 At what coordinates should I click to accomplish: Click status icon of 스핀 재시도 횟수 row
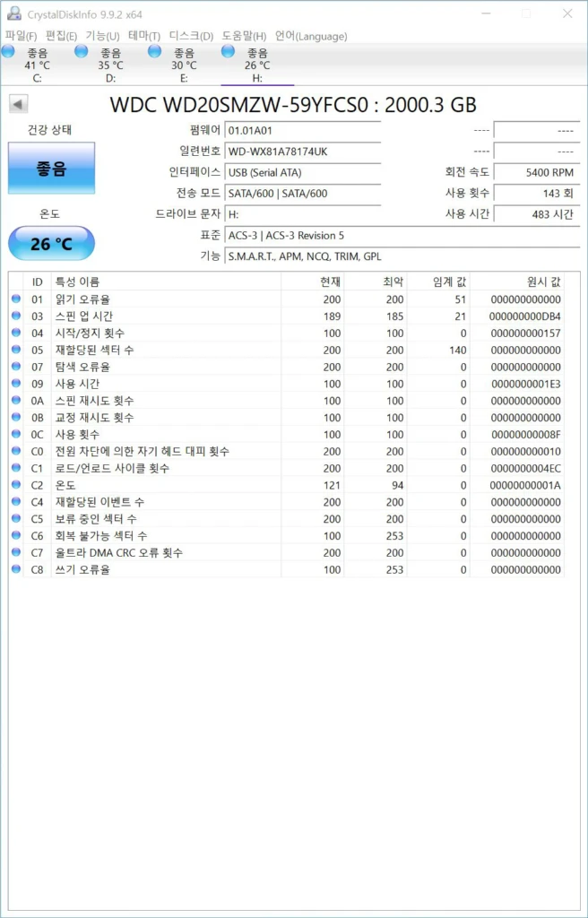tap(15, 401)
